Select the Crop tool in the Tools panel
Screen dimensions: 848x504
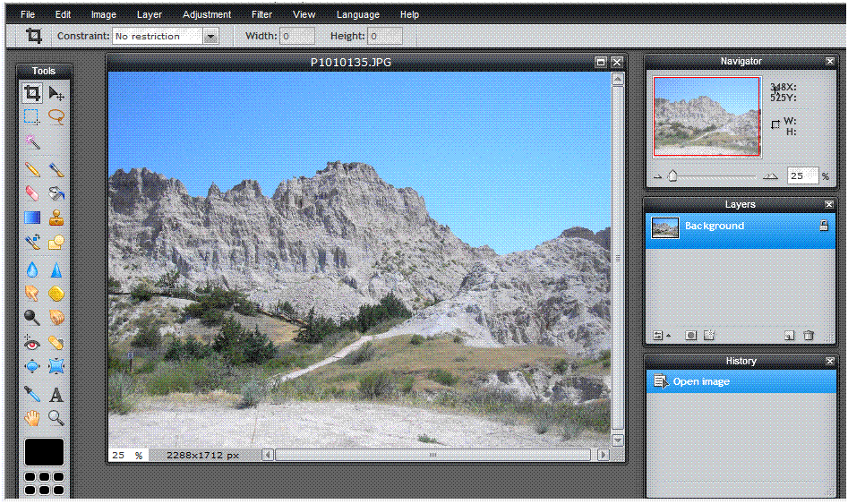pyautogui.click(x=32, y=93)
